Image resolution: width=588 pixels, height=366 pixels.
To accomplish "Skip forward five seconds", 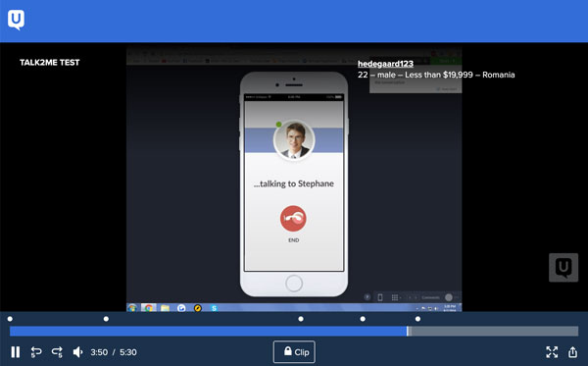I will coord(58,352).
